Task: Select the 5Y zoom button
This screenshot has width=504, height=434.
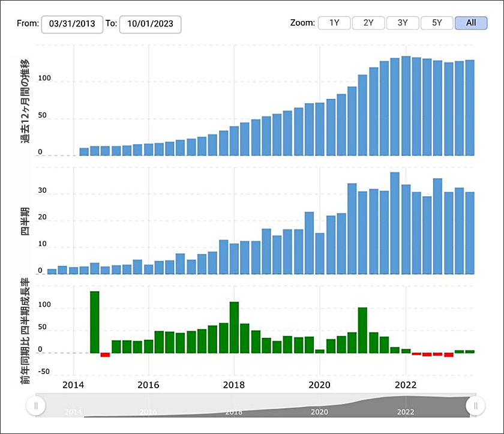Action: [437, 23]
